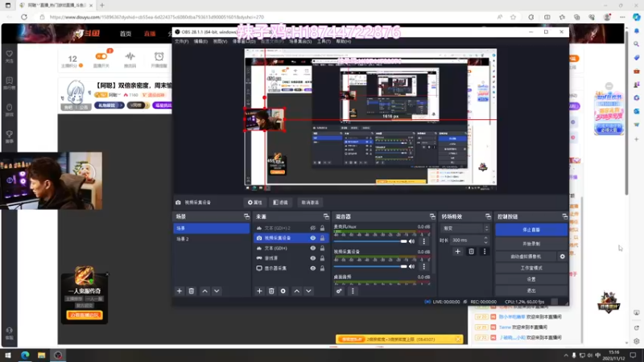
Task: Mute the 麦克风/Aux audio channel
Action: tap(412, 241)
